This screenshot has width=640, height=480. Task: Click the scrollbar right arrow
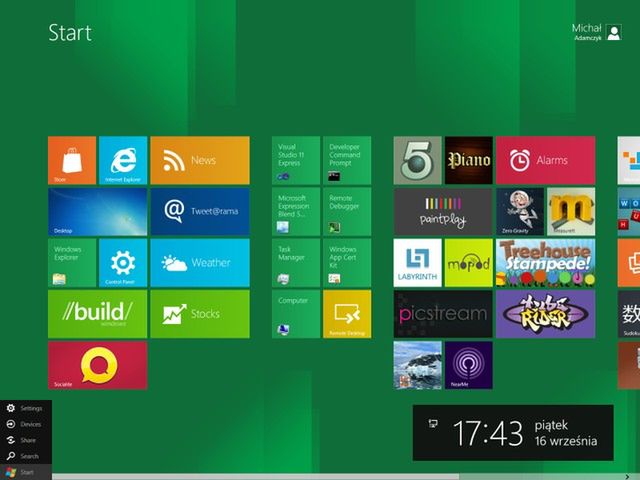(627, 477)
